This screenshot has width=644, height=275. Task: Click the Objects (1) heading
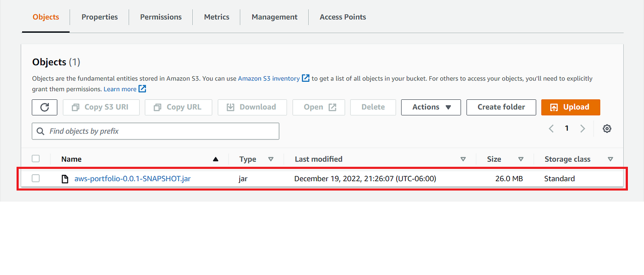click(x=56, y=62)
